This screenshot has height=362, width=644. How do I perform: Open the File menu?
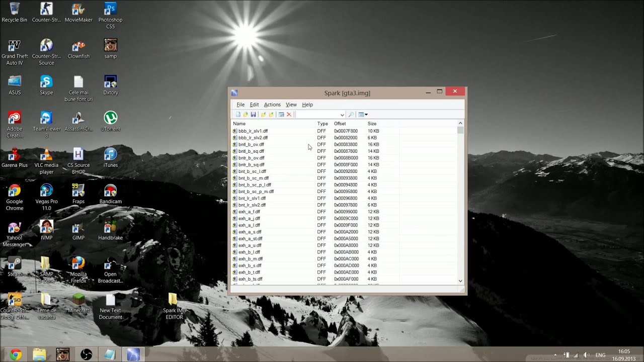(240, 105)
